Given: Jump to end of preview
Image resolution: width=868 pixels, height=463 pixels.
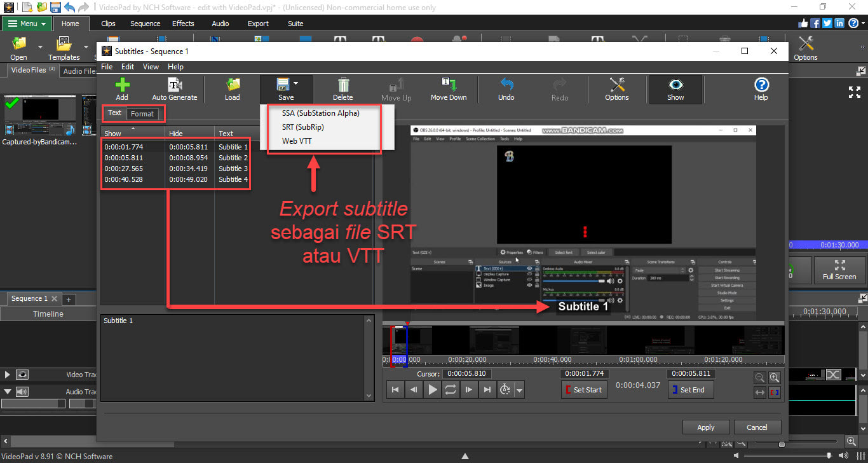Looking at the screenshot, I should (x=487, y=389).
